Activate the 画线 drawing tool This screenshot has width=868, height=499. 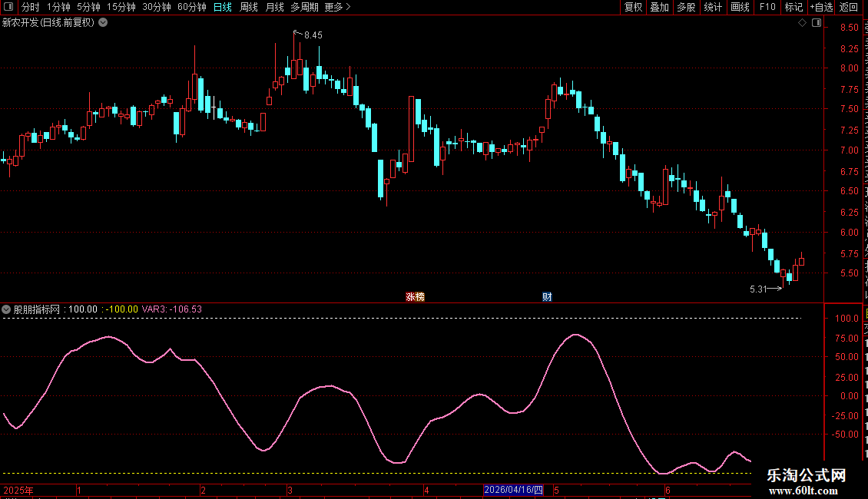coord(740,7)
